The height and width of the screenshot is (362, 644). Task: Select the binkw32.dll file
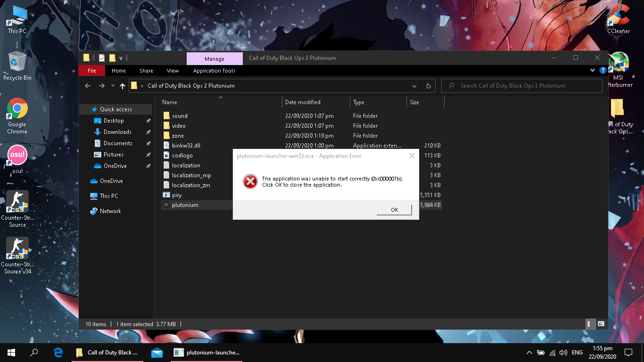coord(186,146)
